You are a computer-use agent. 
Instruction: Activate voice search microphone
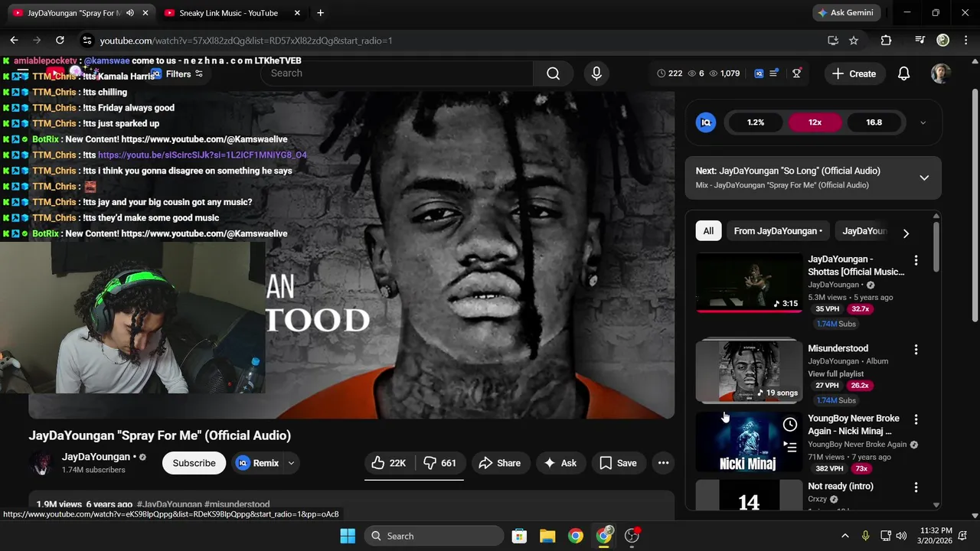(596, 73)
